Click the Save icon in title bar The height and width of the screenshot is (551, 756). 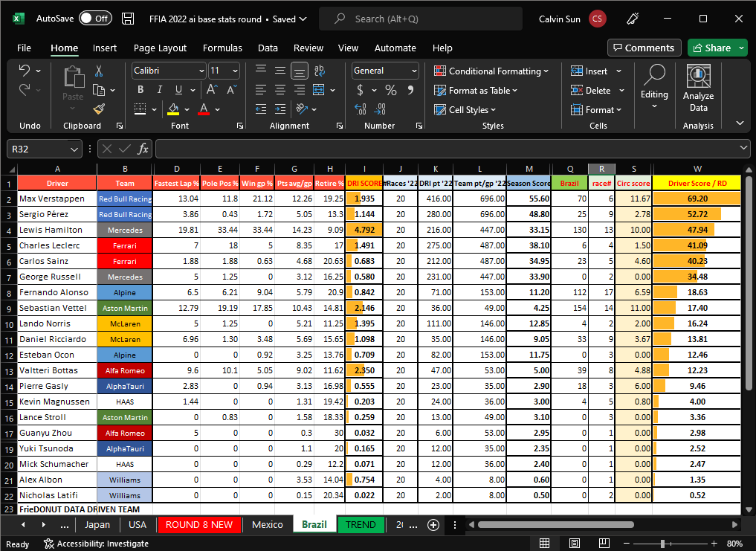(x=128, y=19)
